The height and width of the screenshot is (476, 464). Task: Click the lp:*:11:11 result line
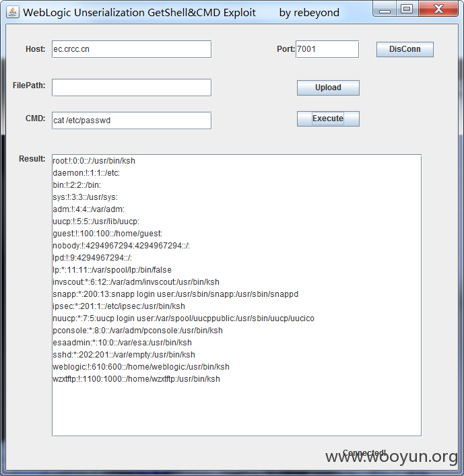(x=112, y=270)
